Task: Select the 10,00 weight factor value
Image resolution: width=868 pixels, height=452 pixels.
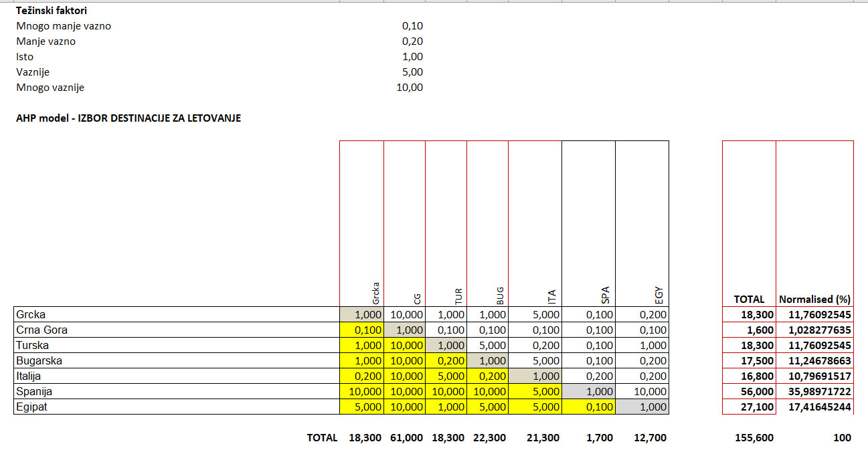Action: point(410,88)
